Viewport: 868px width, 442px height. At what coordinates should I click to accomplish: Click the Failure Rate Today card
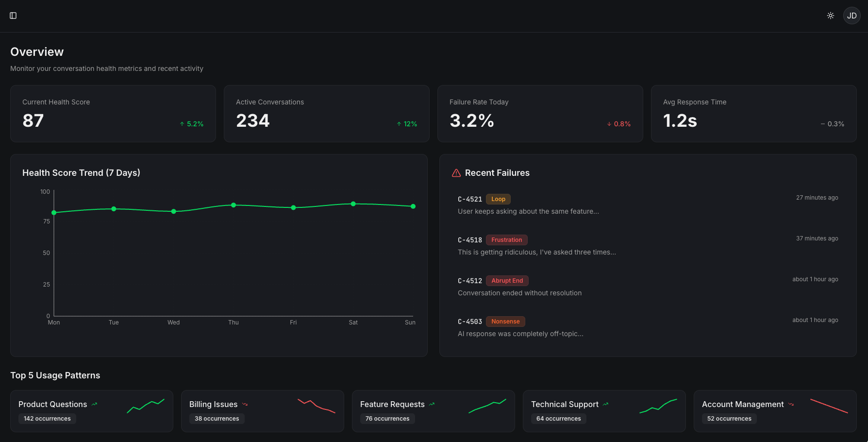[x=540, y=114]
